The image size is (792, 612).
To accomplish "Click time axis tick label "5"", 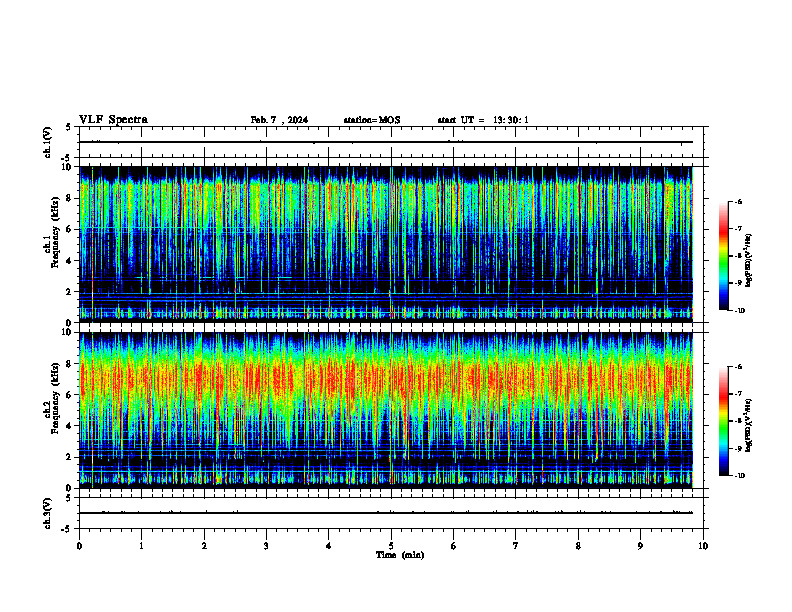I will 391,546.
